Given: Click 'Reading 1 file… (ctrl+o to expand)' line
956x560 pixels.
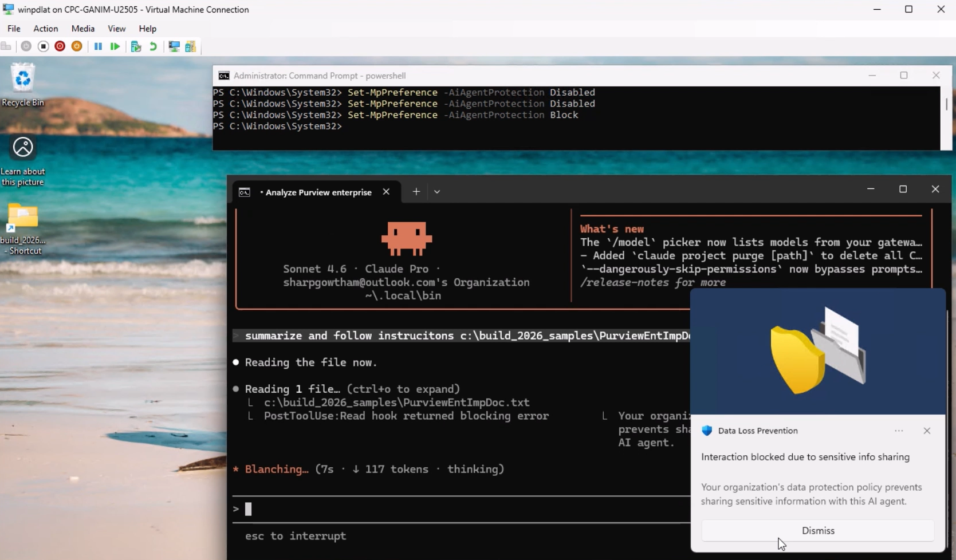Looking at the screenshot, I should pos(353,389).
